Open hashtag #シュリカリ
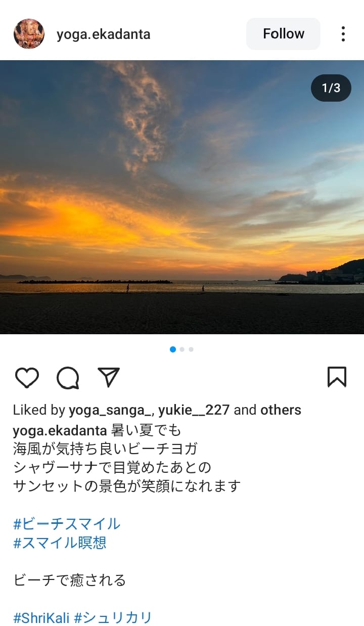Viewport: 364px width, 626px height. [x=113, y=618]
